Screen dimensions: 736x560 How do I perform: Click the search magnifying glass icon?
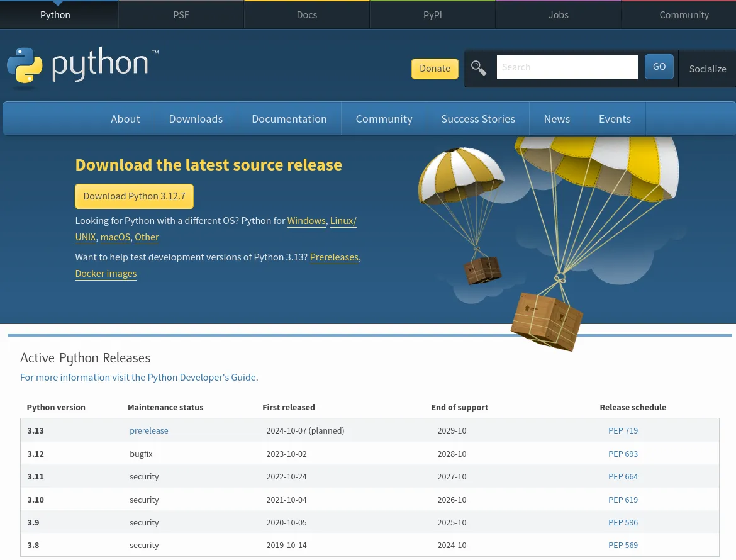point(478,67)
